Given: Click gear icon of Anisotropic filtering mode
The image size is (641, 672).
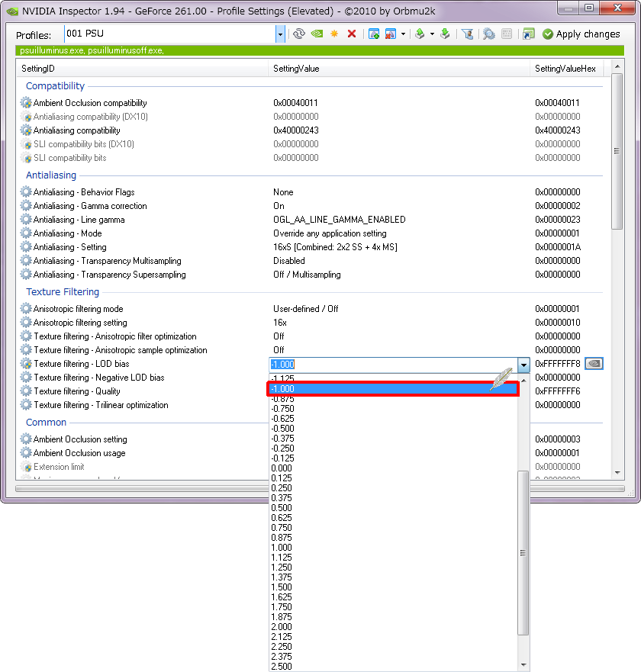Looking at the screenshot, I should pyautogui.click(x=26, y=309).
